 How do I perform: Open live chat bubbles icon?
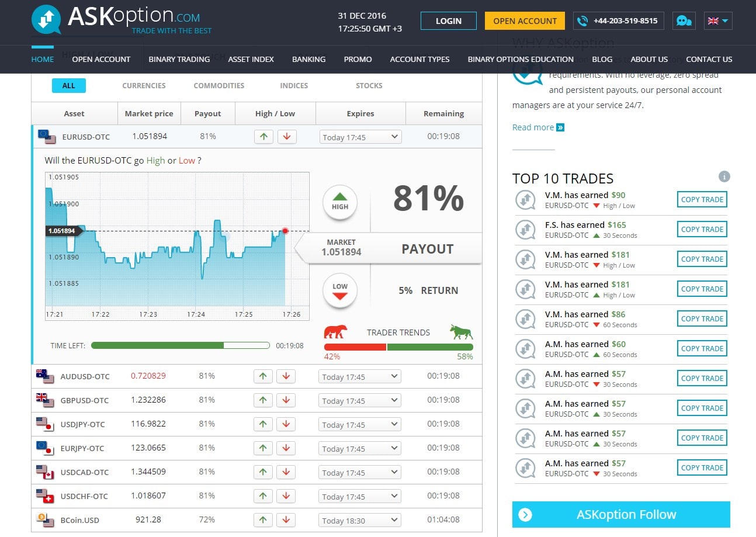684,21
